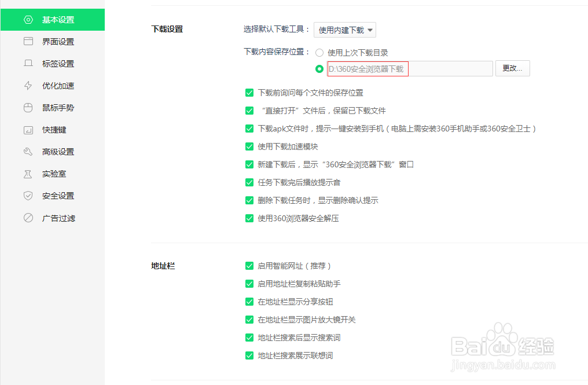Click the download path field D:\360安全浏览器下载
Viewport: 588px width, 385px height.
tap(410, 69)
